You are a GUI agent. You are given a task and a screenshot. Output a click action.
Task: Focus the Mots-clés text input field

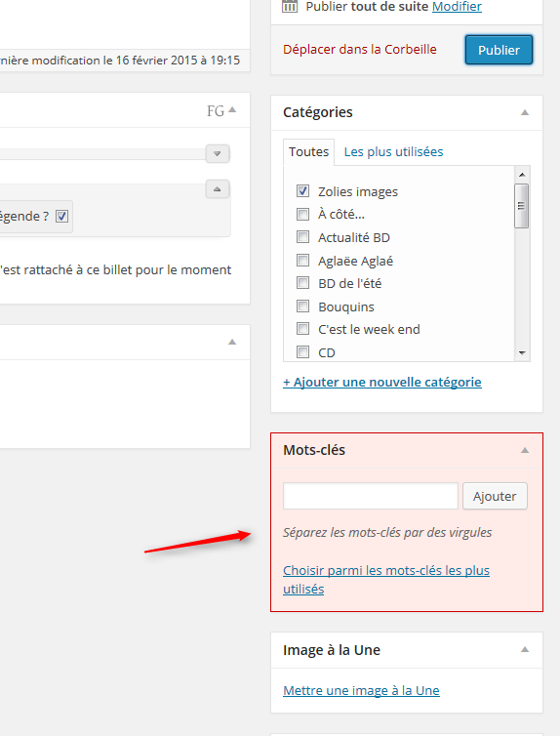(x=371, y=496)
